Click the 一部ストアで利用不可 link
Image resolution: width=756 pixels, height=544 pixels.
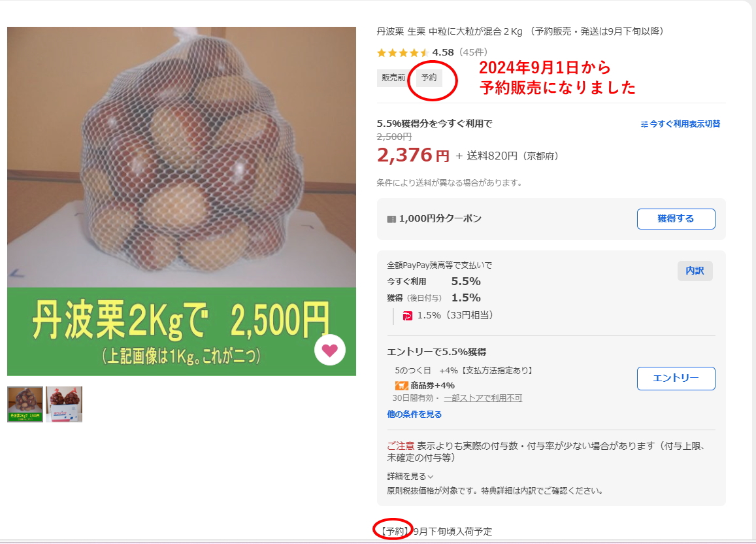[483, 398]
